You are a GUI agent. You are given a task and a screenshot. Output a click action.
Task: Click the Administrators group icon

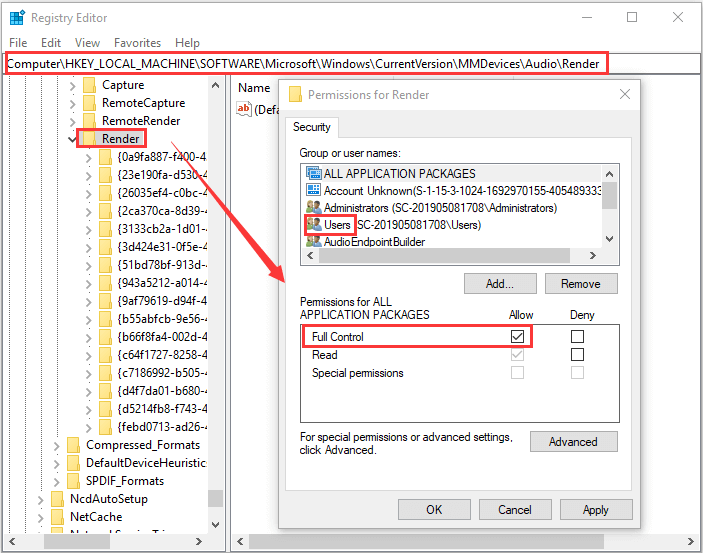(313, 208)
